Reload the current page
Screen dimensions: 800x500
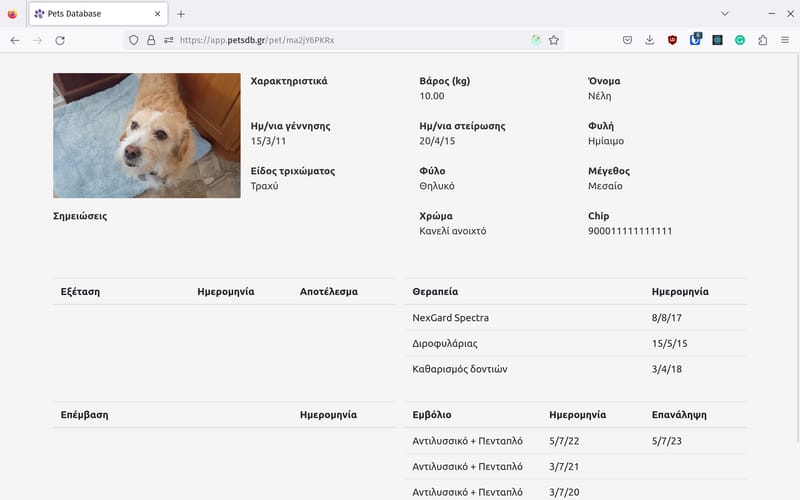click(60, 40)
